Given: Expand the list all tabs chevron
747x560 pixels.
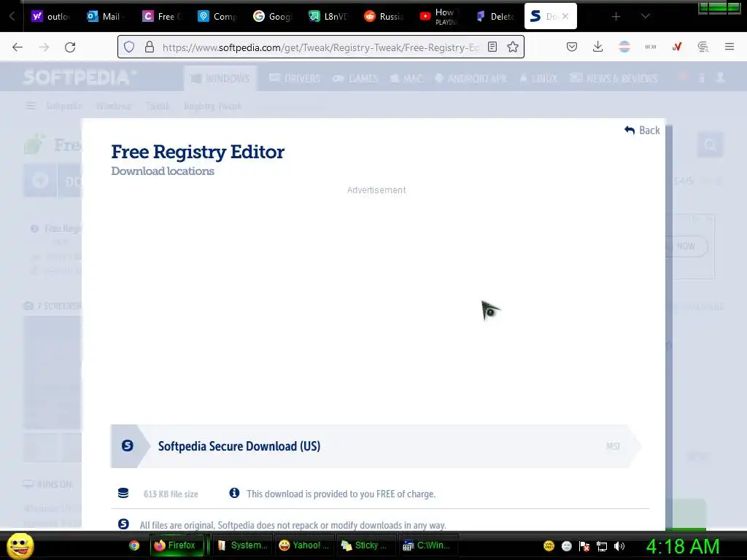Looking at the screenshot, I should (645, 16).
